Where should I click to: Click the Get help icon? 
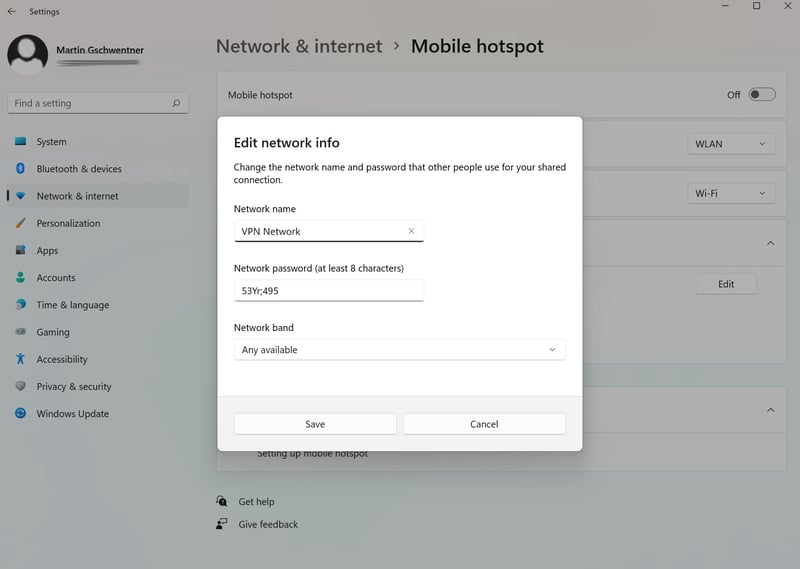click(221, 501)
